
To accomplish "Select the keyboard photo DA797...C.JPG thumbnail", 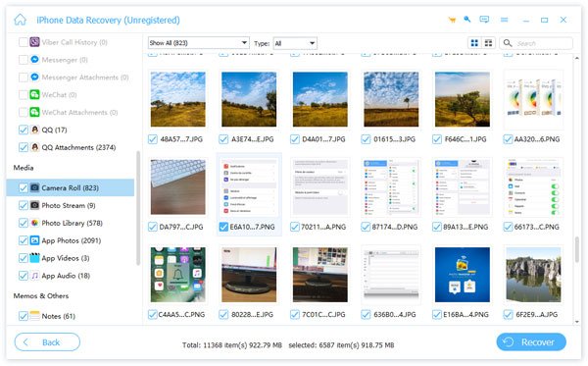I will 178,186.
